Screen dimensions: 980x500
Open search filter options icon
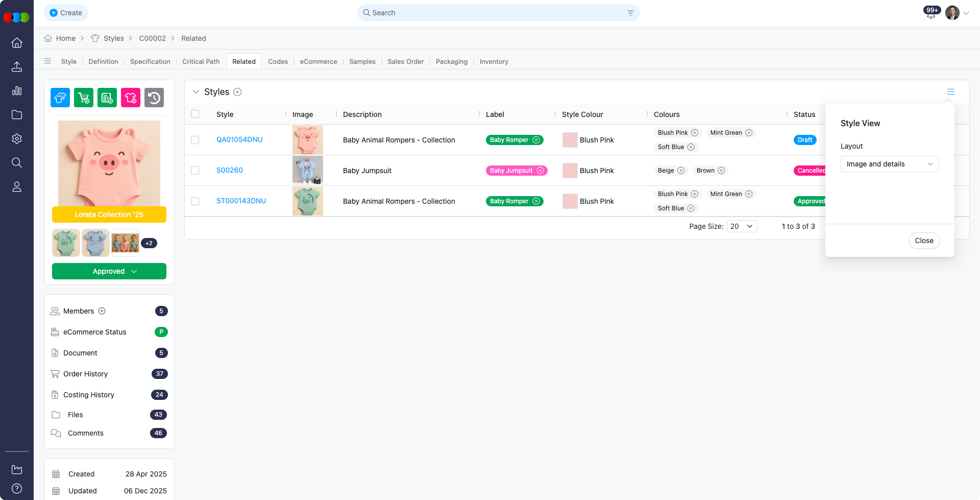point(630,13)
